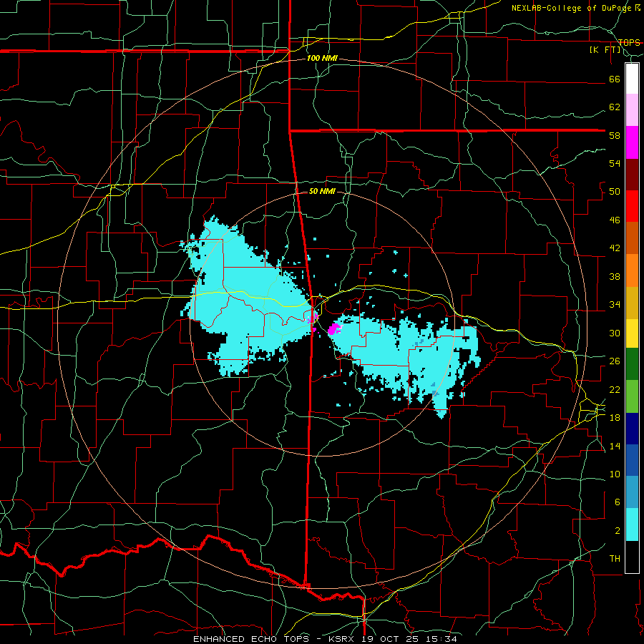Screen dimensions: 644x644
Task: Click the NEXLAB-College of DuPage title text
Action: pyautogui.click(x=570, y=8)
